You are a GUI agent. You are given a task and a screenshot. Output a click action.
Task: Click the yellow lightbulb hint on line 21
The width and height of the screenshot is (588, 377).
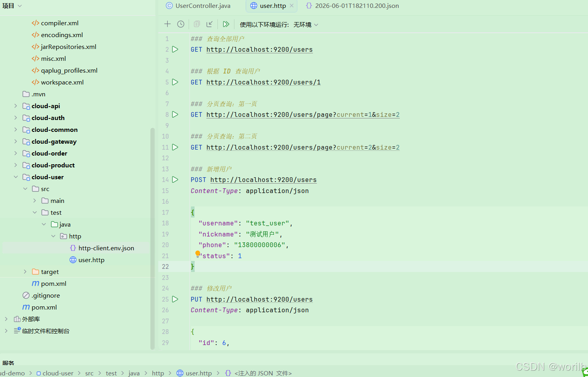(x=198, y=254)
